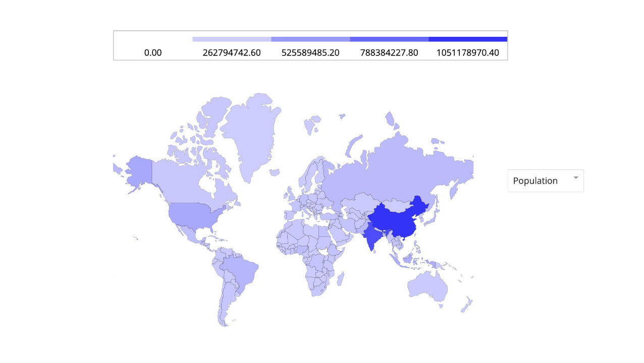Select Madagascar on the map
The height and width of the screenshot is (363, 644).
[x=341, y=279]
